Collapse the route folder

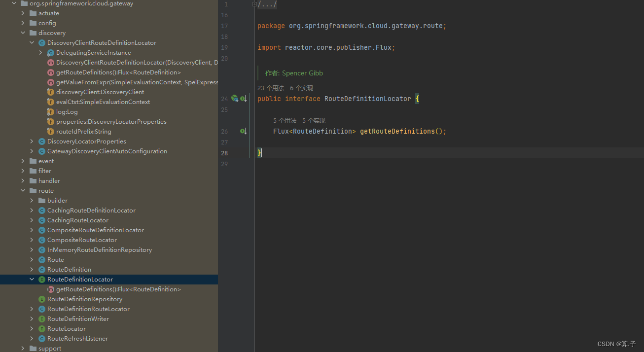coord(23,191)
